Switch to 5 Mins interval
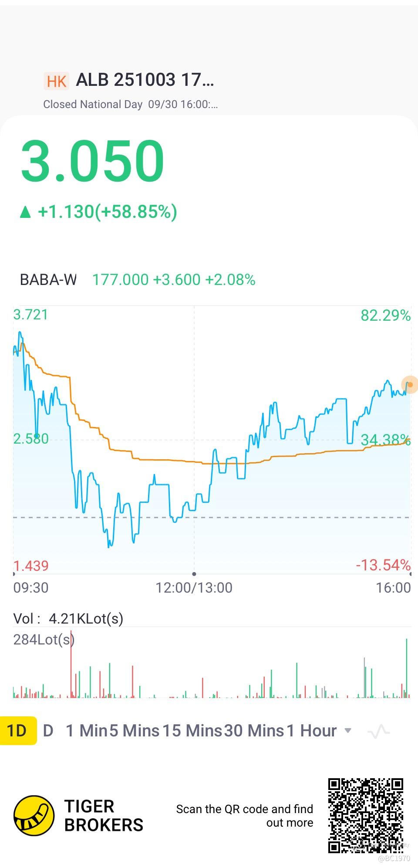 pos(134,731)
